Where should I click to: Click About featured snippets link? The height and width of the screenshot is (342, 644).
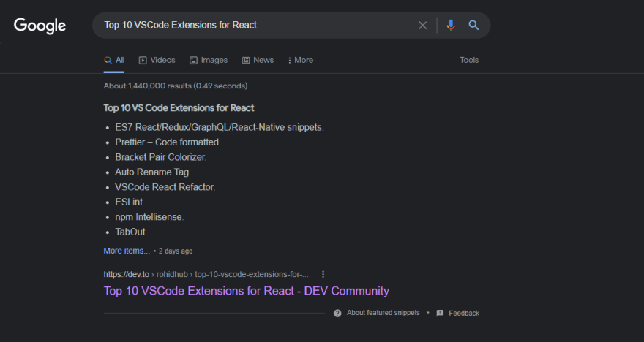point(383,313)
